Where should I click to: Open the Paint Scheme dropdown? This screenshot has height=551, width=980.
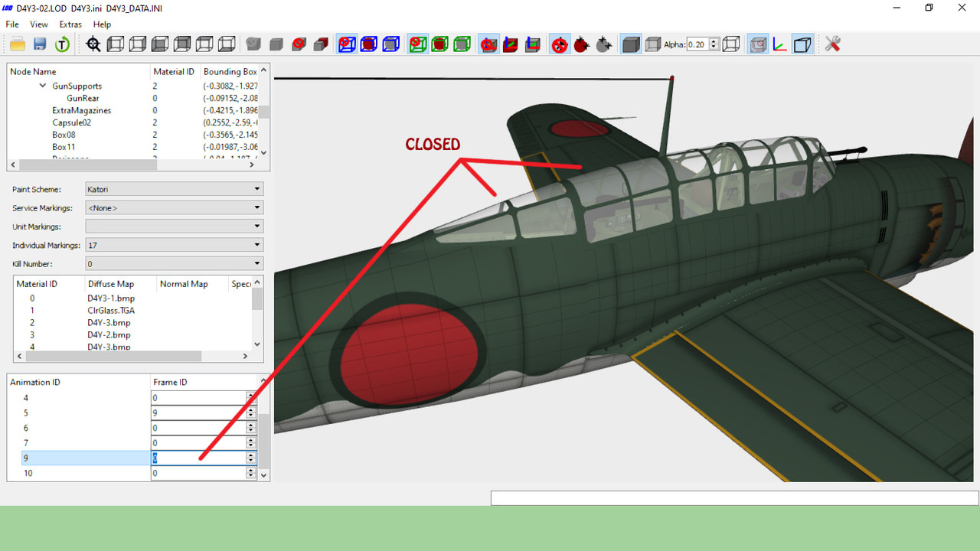pyautogui.click(x=175, y=189)
